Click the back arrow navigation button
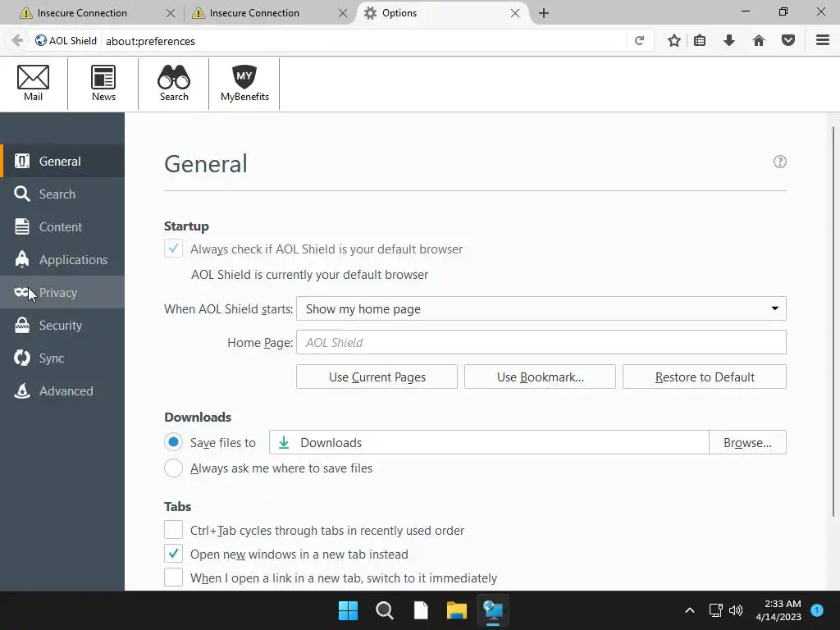Viewport: 840px width, 630px height. pyautogui.click(x=17, y=41)
